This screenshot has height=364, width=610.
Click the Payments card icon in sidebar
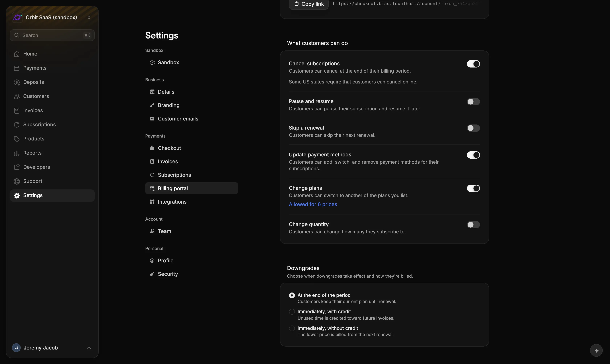[x=17, y=68]
